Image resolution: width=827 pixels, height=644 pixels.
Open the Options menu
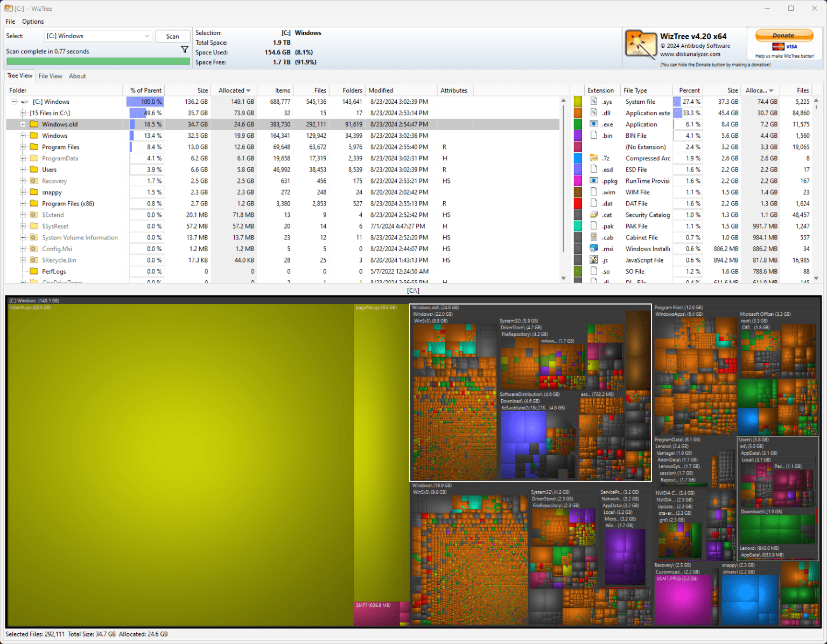coord(33,22)
